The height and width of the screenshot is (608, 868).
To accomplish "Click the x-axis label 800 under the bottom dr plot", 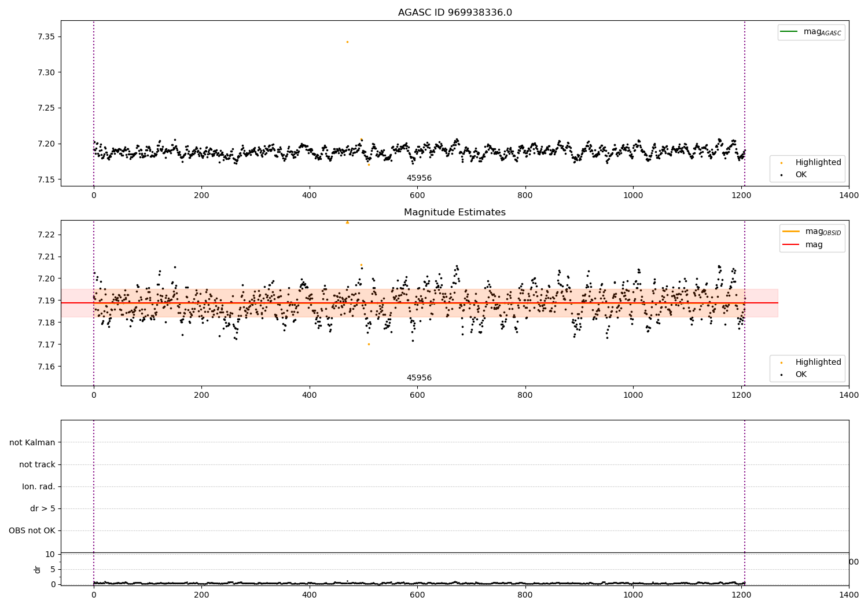I will [x=525, y=595].
